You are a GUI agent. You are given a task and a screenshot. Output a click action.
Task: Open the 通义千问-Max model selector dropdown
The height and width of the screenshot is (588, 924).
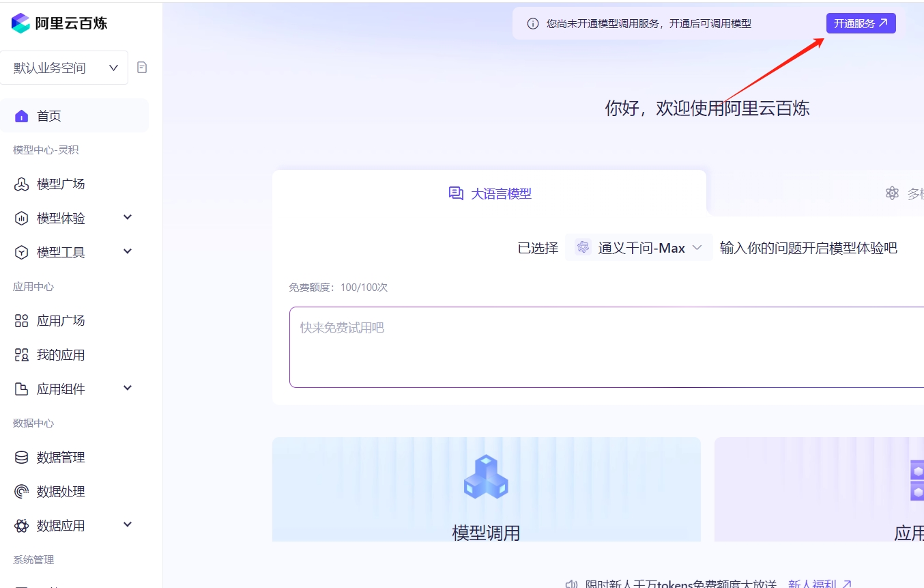coord(639,247)
